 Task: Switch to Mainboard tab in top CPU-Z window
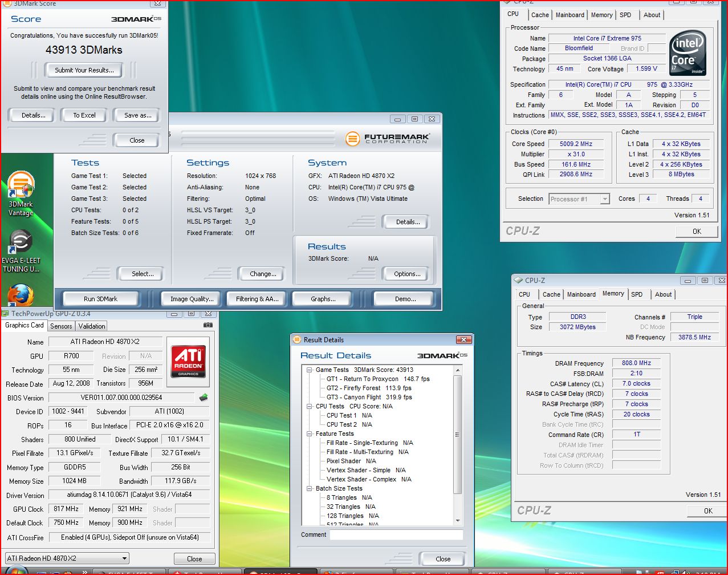pyautogui.click(x=570, y=15)
